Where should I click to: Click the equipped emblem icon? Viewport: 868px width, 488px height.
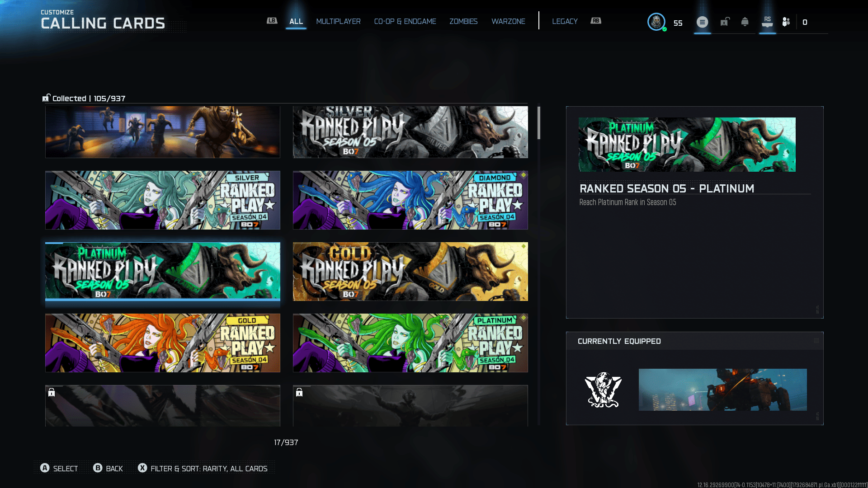[603, 389]
